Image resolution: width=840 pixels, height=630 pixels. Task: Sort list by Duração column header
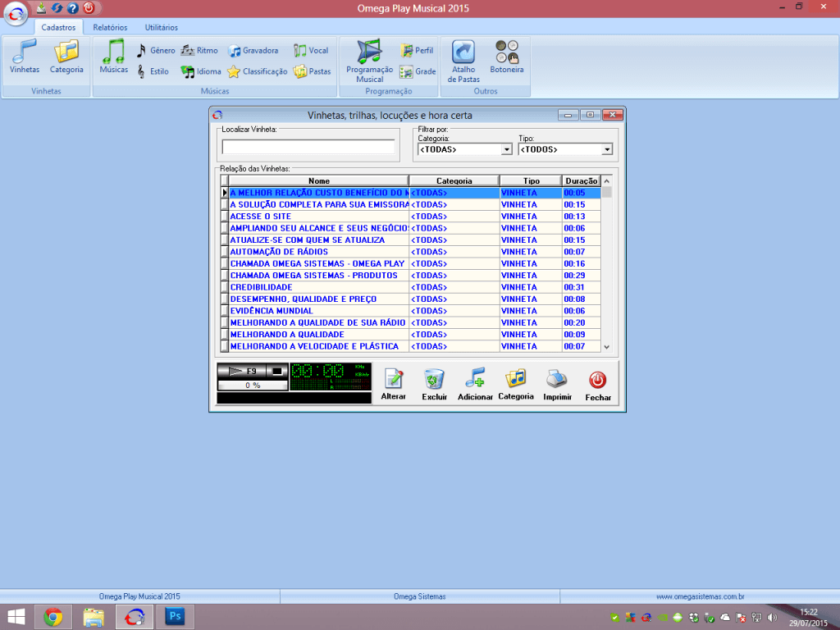[581, 180]
